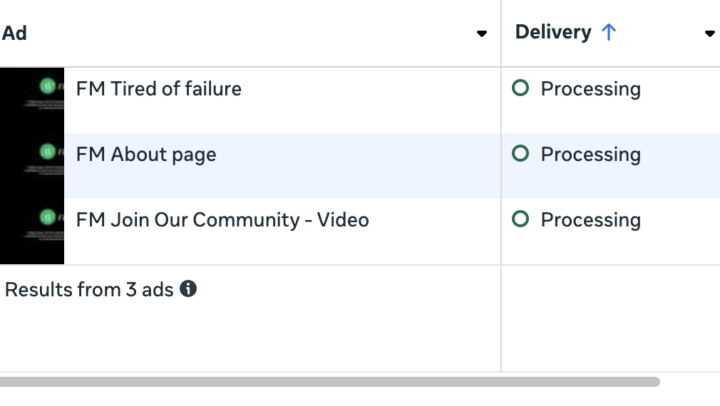Click Processing status of FM Tired of failure
The height and width of the screenshot is (406, 720).
coord(590,88)
